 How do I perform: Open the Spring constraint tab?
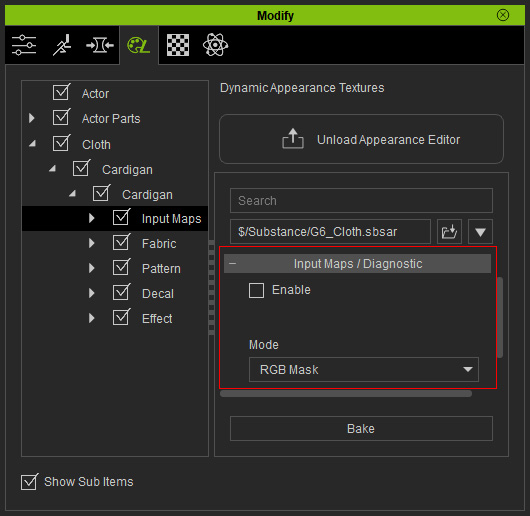pos(100,45)
